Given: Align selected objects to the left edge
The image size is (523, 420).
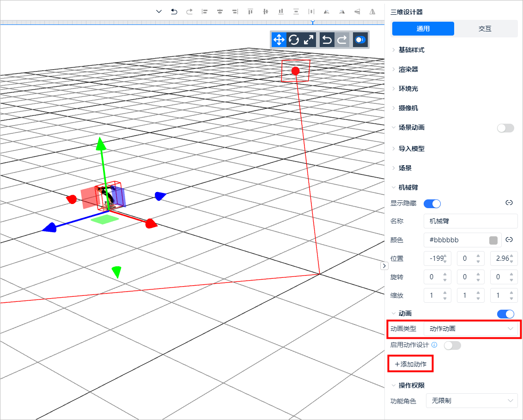Looking at the screenshot, I should pos(205,12).
